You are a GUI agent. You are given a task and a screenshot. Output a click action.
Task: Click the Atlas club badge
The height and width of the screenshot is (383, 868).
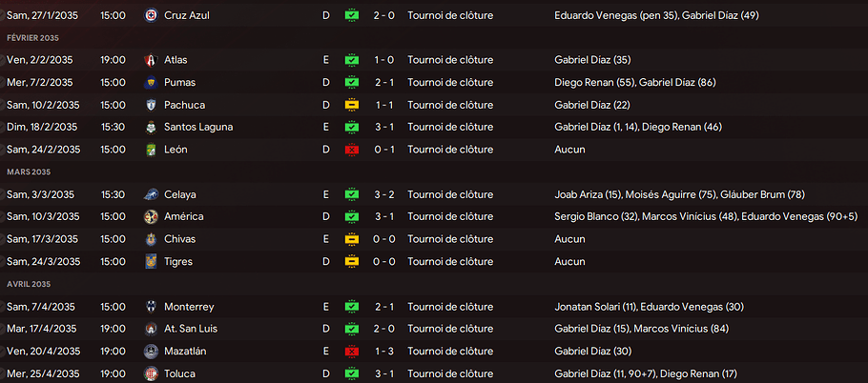pos(150,60)
